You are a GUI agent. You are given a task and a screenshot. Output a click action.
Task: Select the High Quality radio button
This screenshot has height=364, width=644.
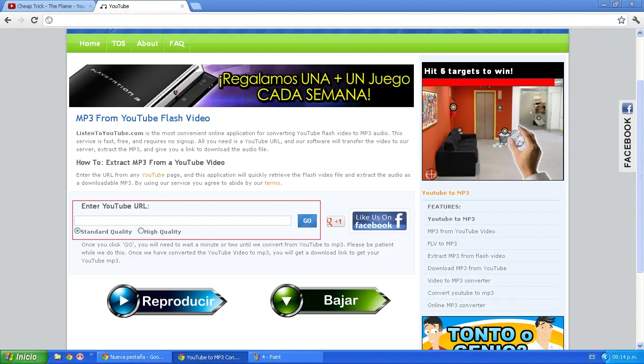[141, 231]
